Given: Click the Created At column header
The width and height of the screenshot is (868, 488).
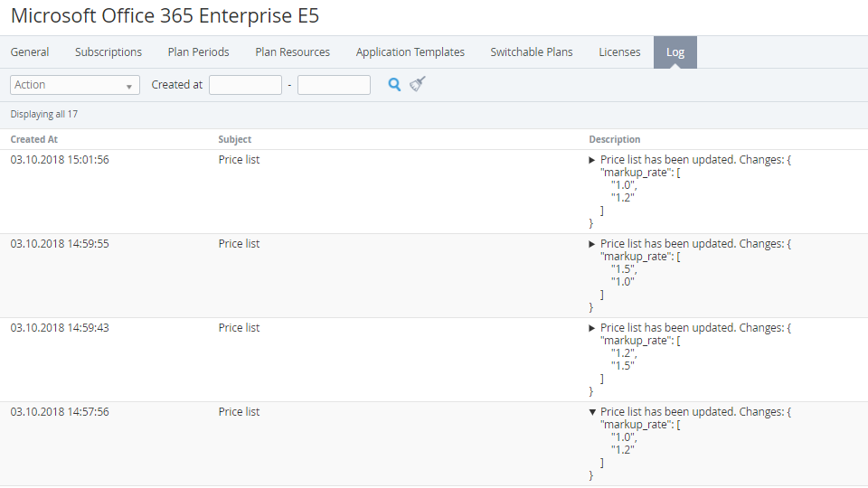Looking at the screenshot, I should click(x=33, y=139).
